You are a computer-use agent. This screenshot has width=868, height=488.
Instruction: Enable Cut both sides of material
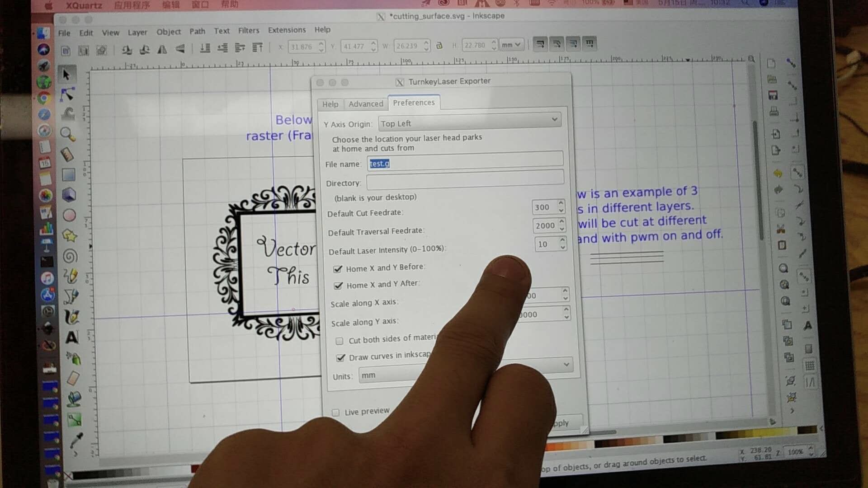(x=340, y=341)
